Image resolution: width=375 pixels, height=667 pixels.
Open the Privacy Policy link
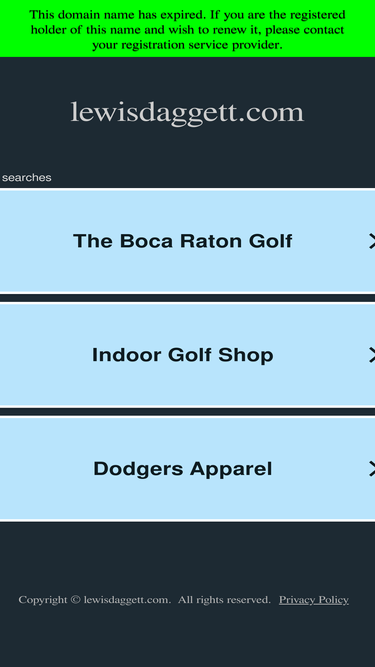314,600
